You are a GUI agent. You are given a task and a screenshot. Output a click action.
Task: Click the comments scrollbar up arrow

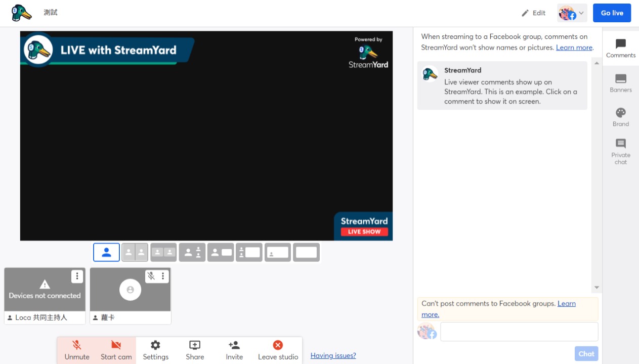pos(597,63)
